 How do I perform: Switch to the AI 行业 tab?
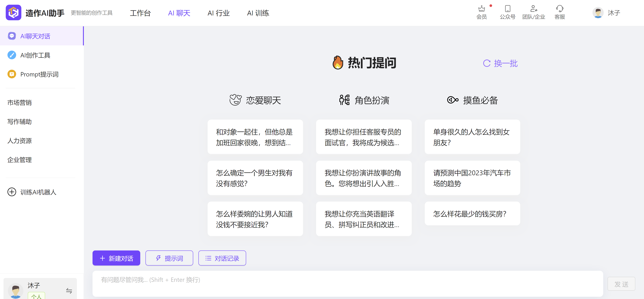(x=219, y=13)
